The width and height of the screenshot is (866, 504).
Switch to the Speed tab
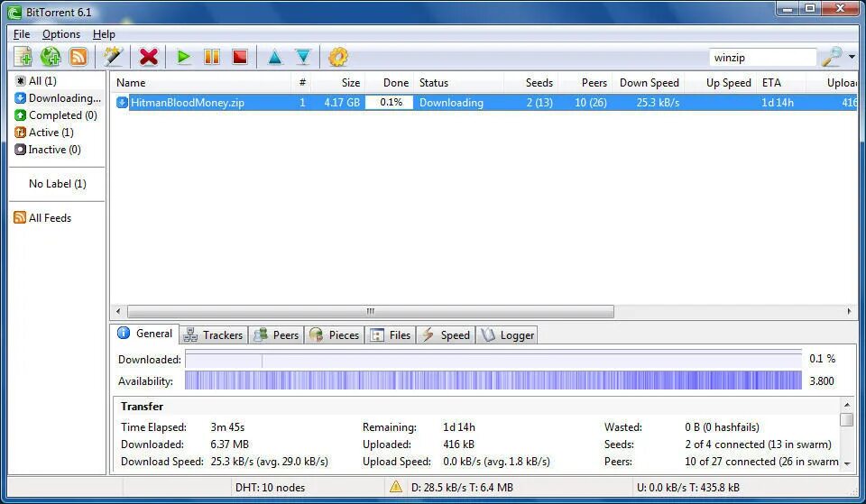pos(446,334)
